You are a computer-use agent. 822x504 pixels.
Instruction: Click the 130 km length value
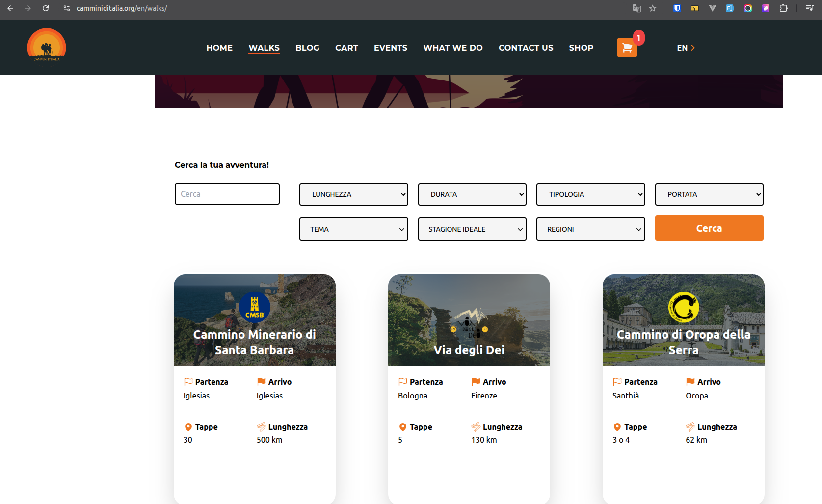(x=484, y=440)
